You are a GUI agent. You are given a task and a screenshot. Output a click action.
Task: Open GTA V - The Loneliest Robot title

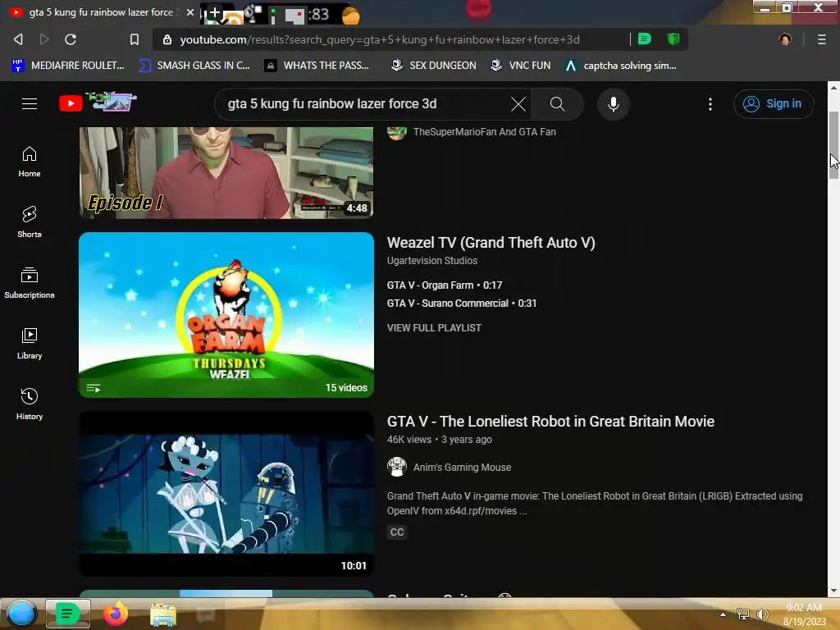[x=550, y=422]
